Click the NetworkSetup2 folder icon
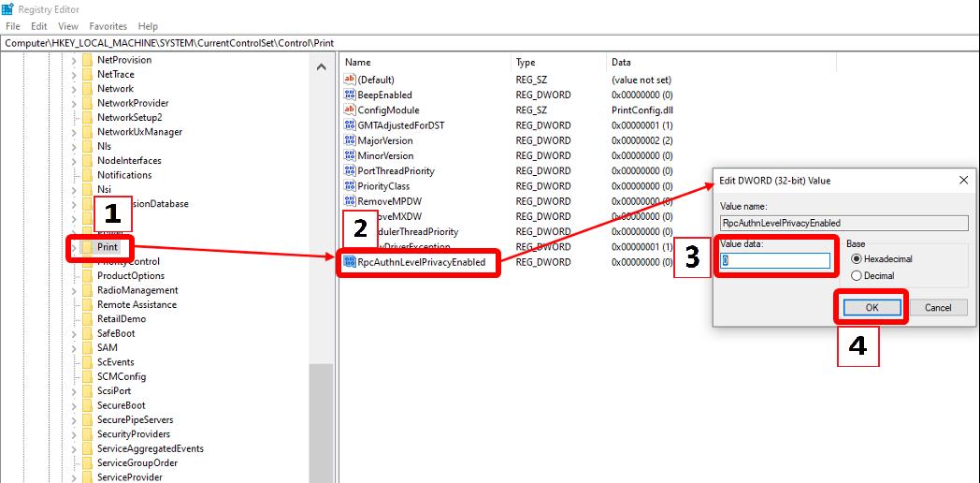This screenshot has height=483, width=980. 87,118
